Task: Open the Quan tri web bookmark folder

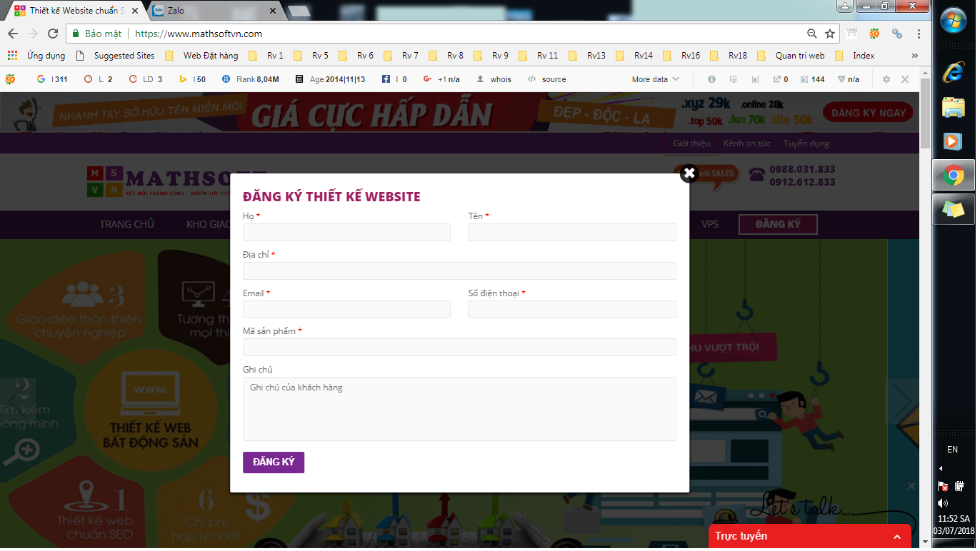Action: [x=791, y=56]
